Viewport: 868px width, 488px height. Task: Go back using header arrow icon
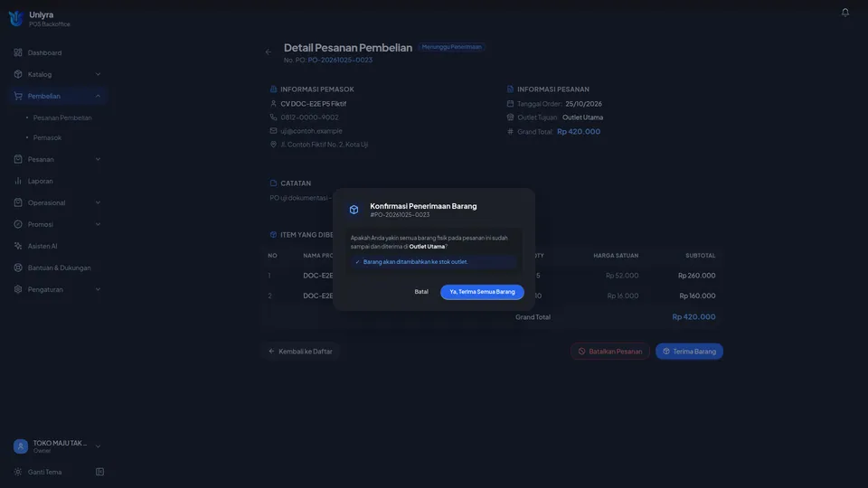click(x=269, y=52)
